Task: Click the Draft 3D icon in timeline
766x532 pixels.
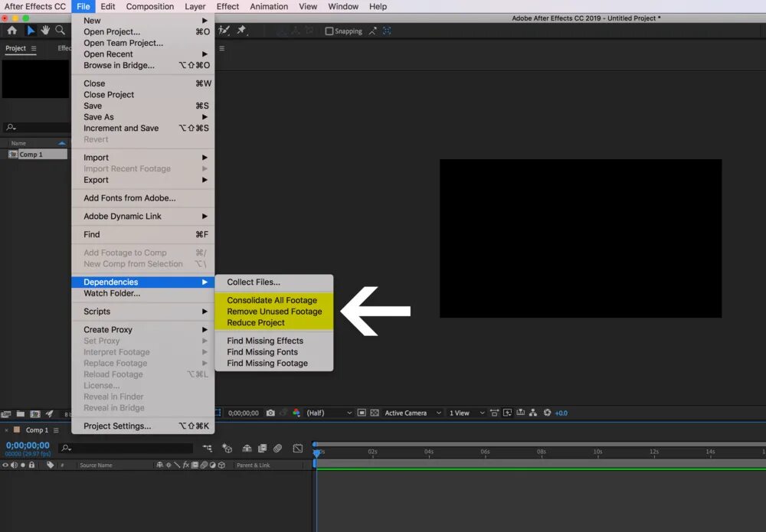Action: (x=228, y=448)
